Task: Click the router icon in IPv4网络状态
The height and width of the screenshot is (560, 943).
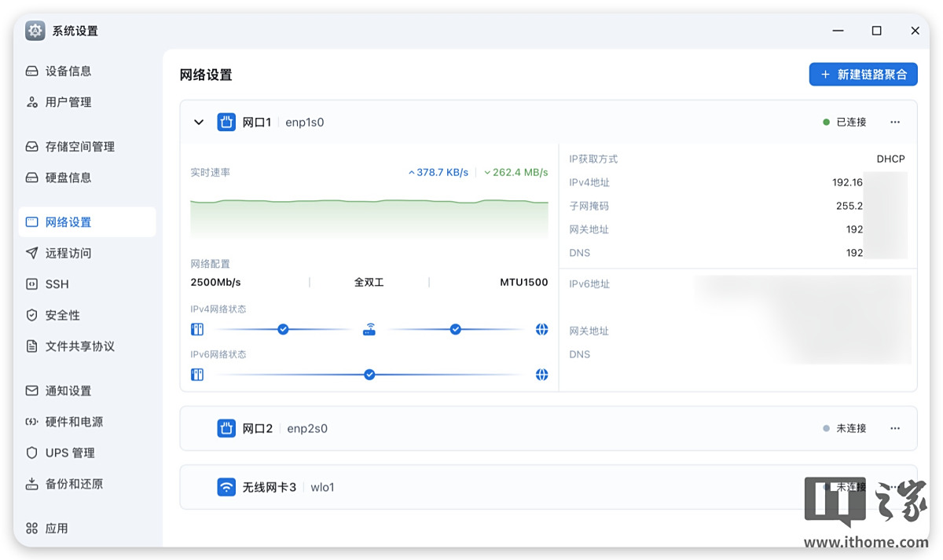Action: tap(369, 330)
